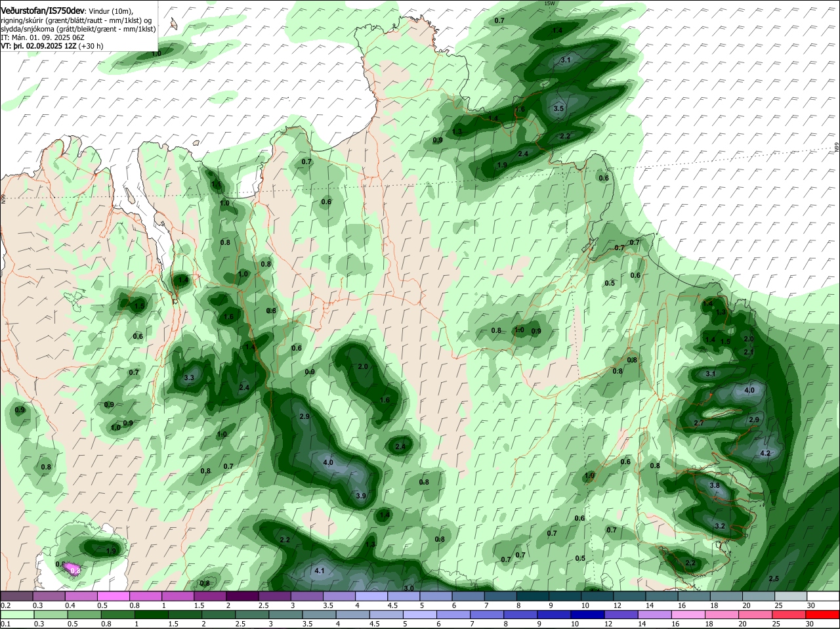Click the pink snow patch near the lower-left island
This screenshot has height=629, width=840.
coord(72,569)
